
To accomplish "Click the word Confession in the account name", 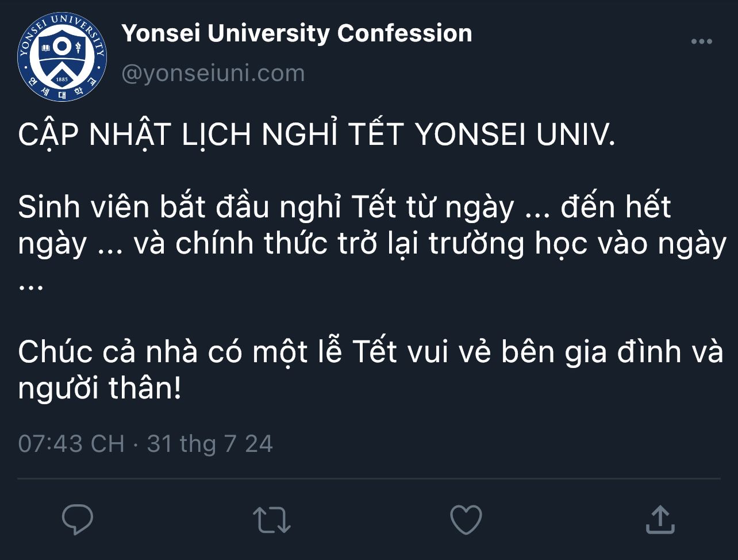I will pyautogui.click(x=405, y=33).
